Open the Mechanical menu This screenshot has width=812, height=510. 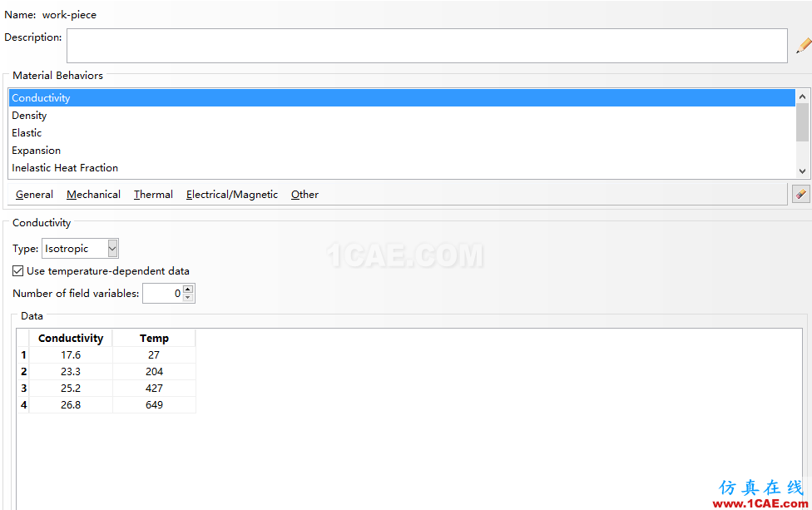93,194
